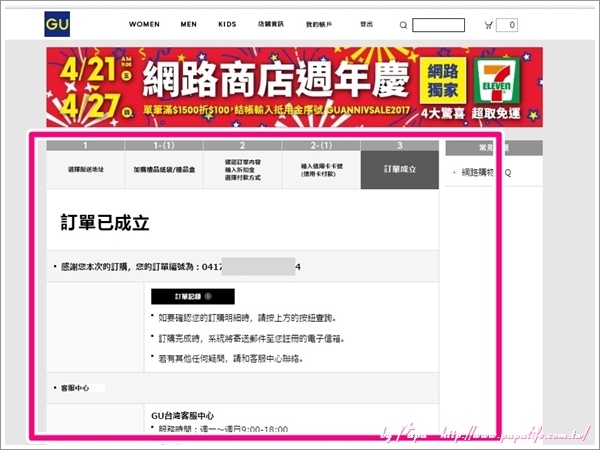Click GU台灣客服中心 text
The height and width of the screenshot is (450, 600).
coord(183,416)
